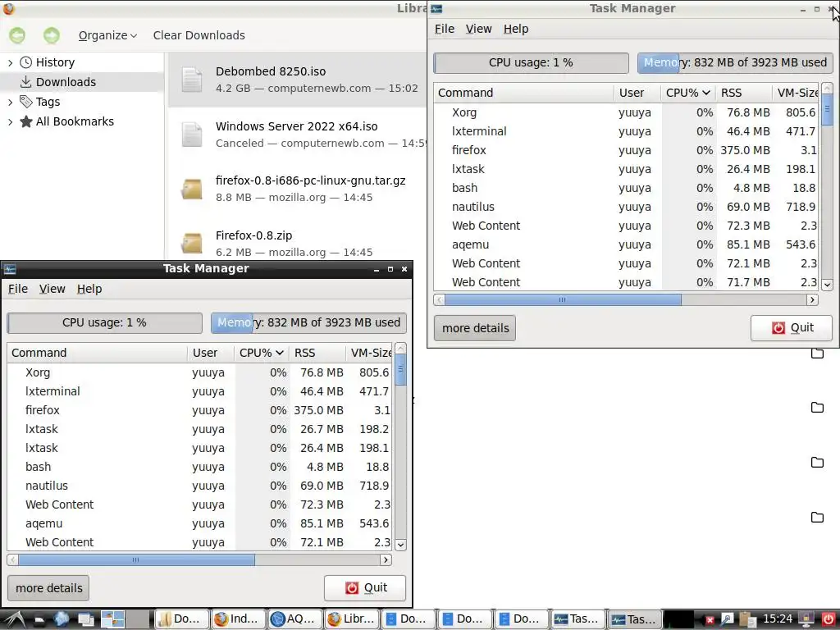
Task: Sort by CPU% in lower-left Task Manager
Action: pyautogui.click(x=262, y=353)
